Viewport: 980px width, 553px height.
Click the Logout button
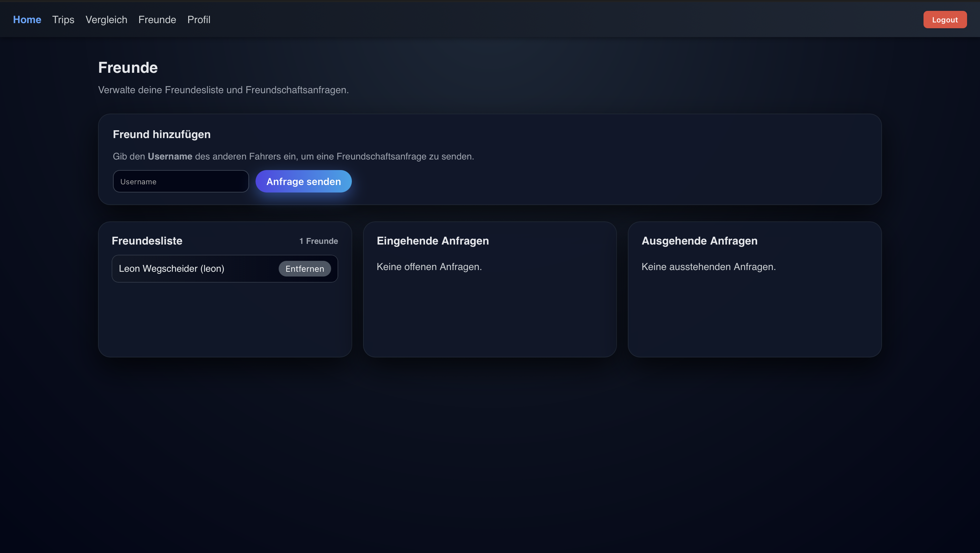(945, 19)
